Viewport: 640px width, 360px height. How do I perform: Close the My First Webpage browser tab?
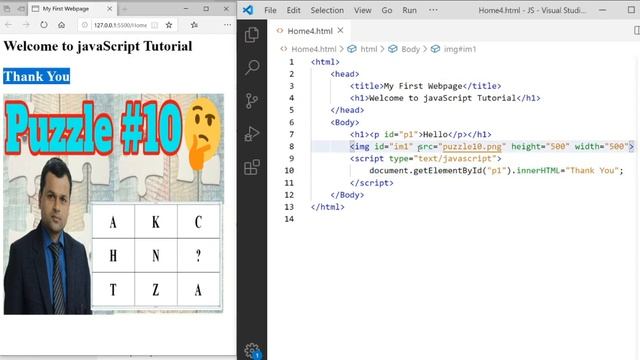click(x=109, y=9)
